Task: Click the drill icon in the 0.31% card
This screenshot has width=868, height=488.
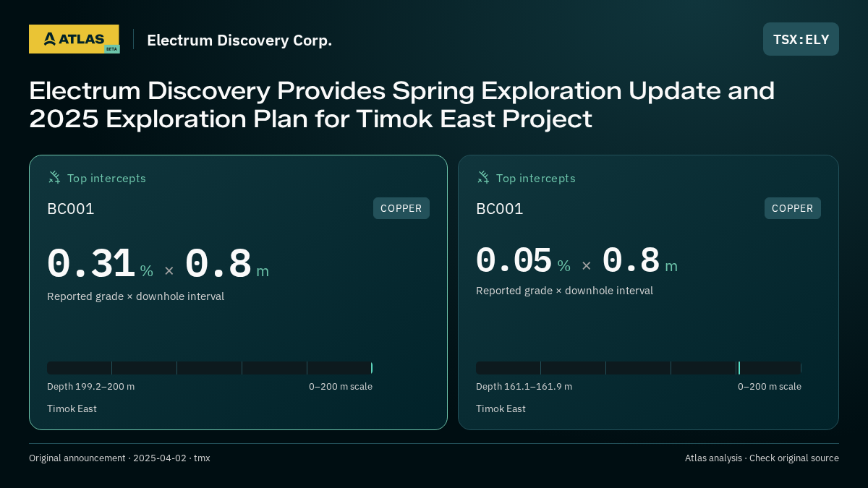Action: point(54,177)
